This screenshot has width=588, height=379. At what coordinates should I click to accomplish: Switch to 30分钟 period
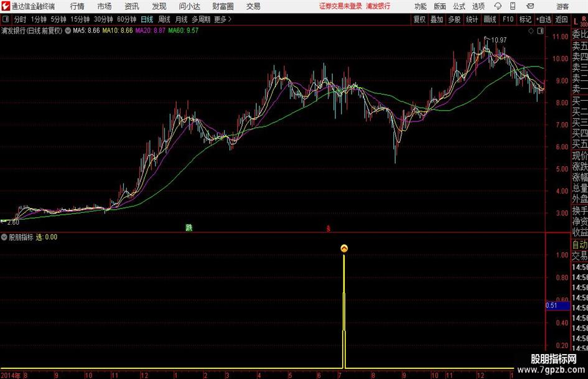click(x=103, y=19)
